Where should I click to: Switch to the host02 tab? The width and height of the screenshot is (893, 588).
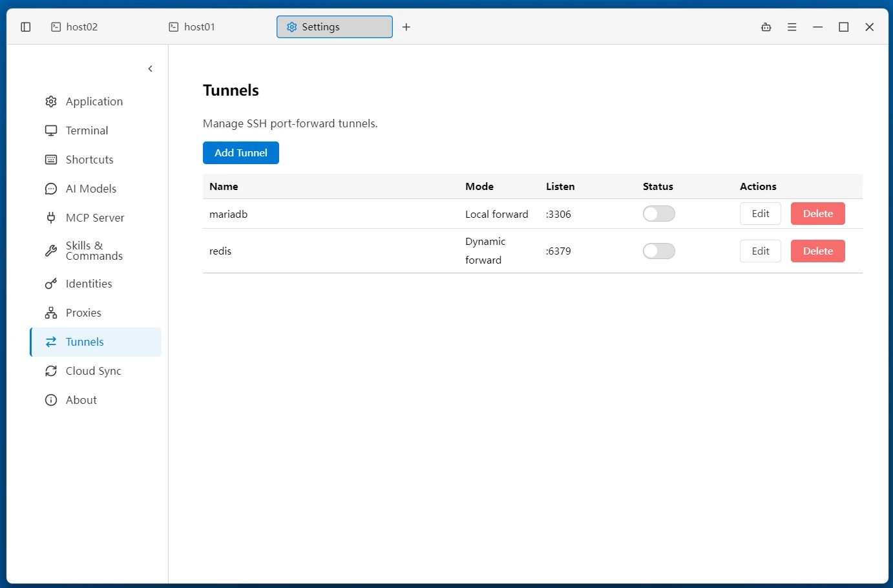click(x=99, y=27)
